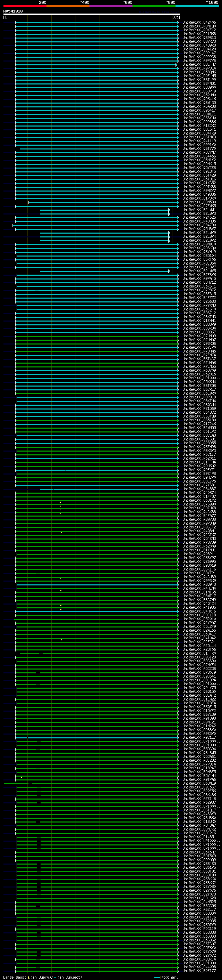Select label UniRef100_B8LFH7
Image resolution: width=222 pixels, height=980 pixels.
(199, 65)
